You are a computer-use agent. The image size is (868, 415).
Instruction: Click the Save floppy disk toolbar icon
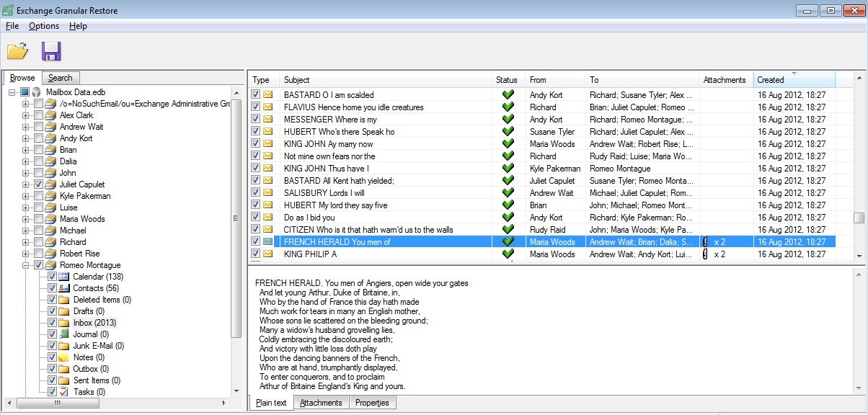(51, 50)
